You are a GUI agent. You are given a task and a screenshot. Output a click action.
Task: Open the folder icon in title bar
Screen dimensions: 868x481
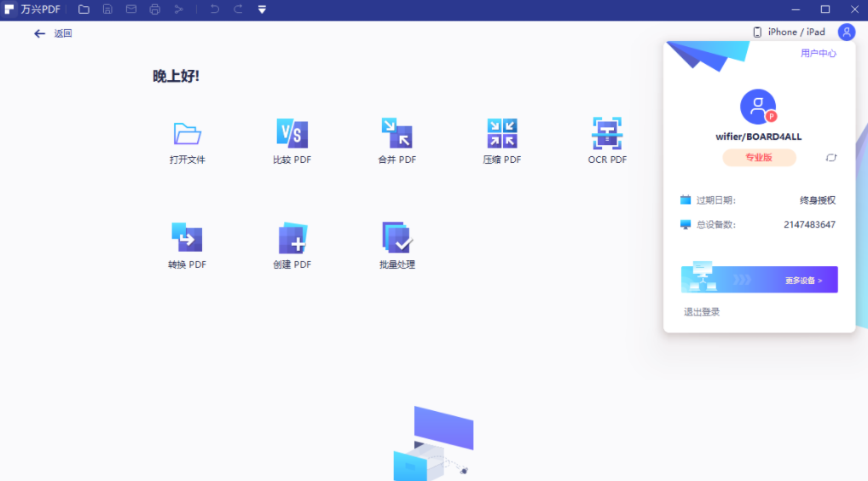pos(84,9)
